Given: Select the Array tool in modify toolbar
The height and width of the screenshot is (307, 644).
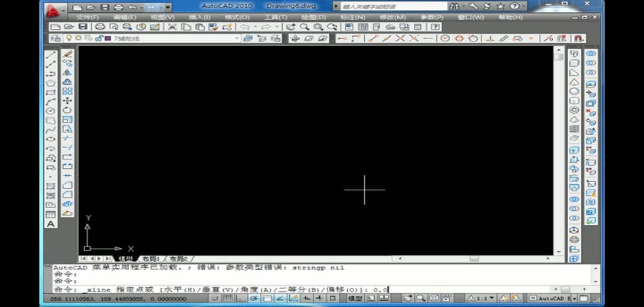Looking at the screenshot, I should click(67, 91).
